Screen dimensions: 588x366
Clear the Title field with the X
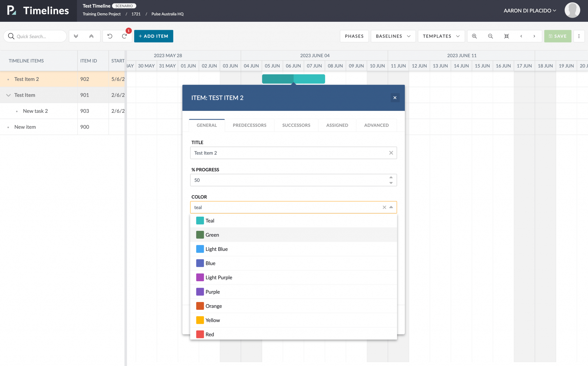[391, 153]
